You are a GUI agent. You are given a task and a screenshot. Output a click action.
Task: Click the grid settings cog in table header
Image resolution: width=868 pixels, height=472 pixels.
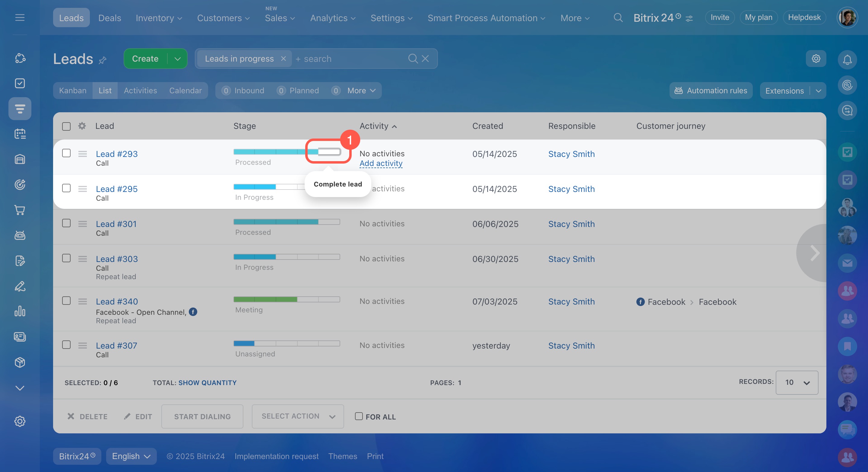point(82,126)
